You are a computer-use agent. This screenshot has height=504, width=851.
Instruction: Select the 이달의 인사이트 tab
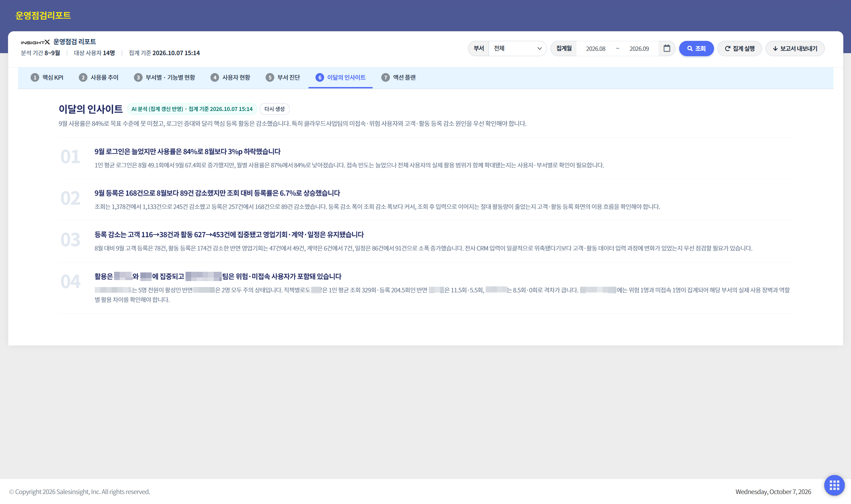pos(340,78)
